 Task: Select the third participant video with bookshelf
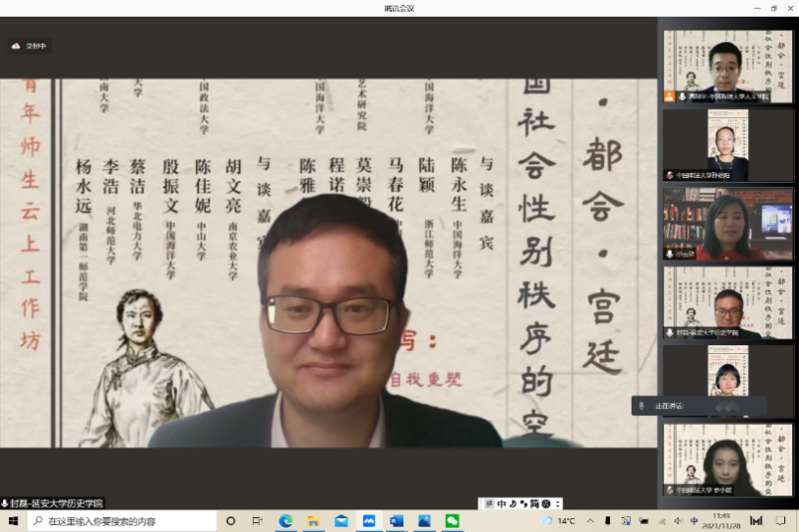[727, 222]
